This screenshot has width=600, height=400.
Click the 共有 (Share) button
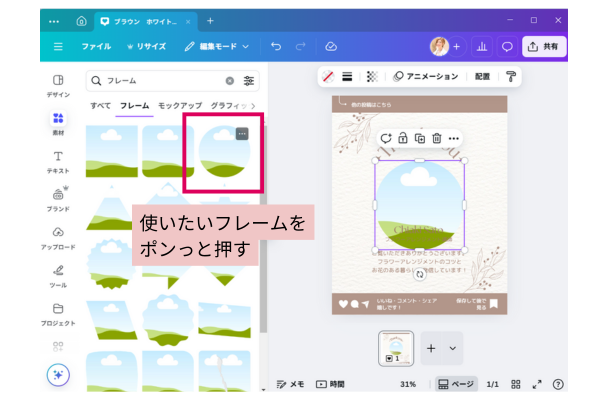click(x=544, y=46)
